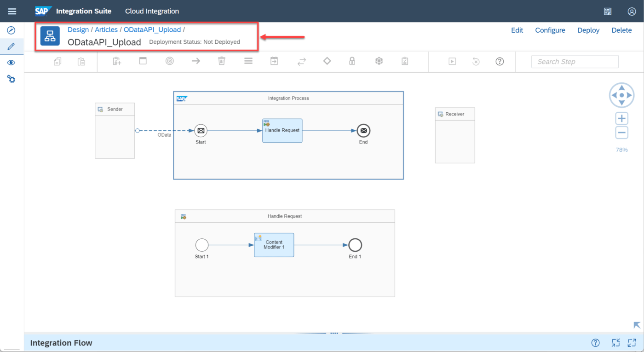Select the Sender participant box
This screenshot has width=644, height=352.
[x=115, y=131]
